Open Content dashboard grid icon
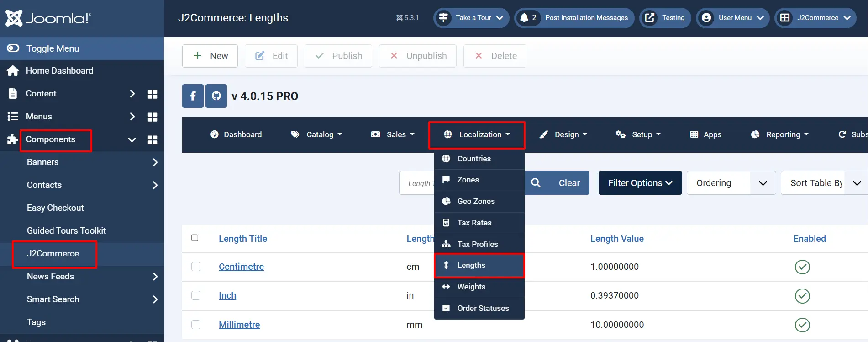 tap(153, 94)
